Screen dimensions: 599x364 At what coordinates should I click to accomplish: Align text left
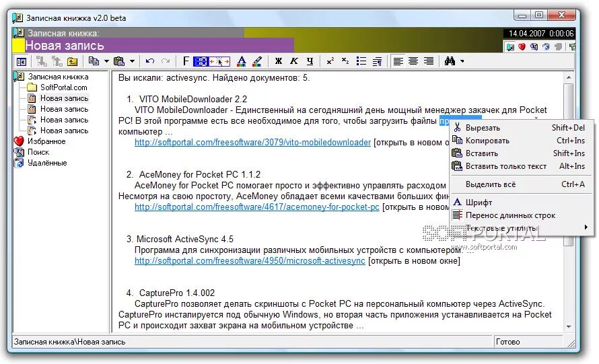coord(398,61)
